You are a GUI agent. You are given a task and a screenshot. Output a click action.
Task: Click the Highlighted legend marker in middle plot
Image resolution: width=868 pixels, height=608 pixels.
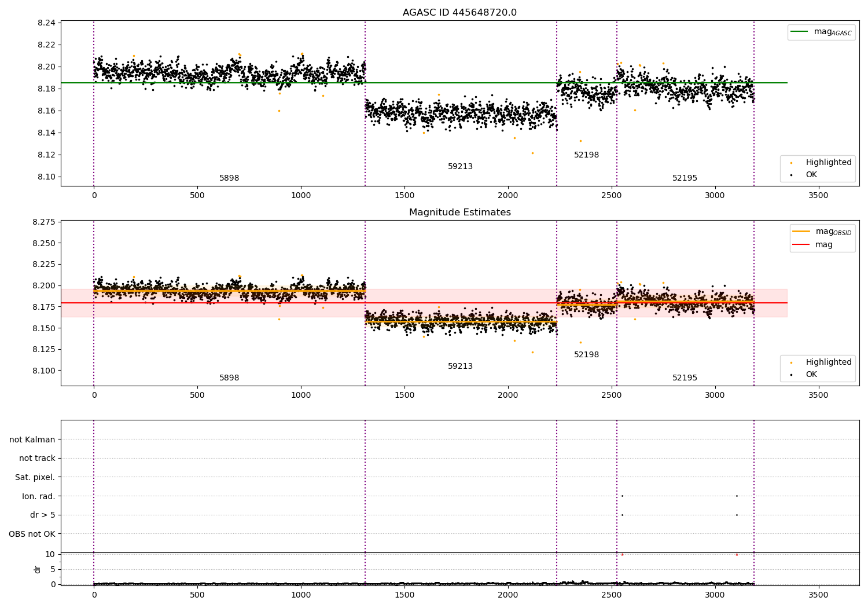791,362
